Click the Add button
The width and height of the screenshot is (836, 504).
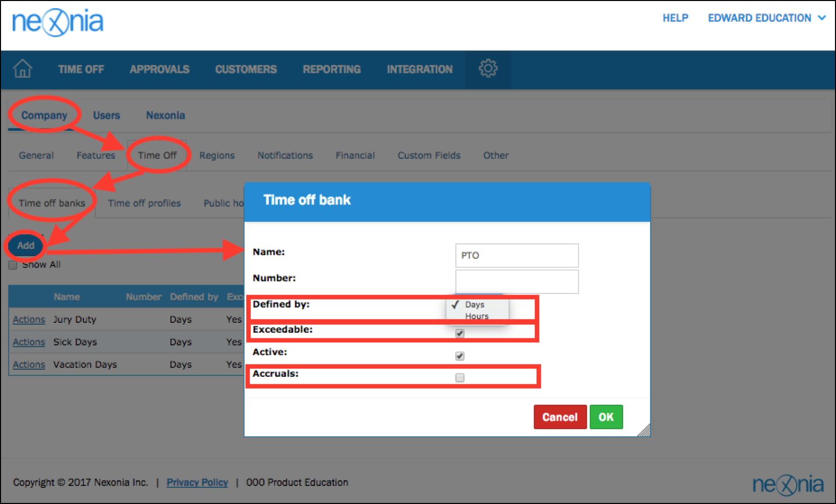(26, 245)
